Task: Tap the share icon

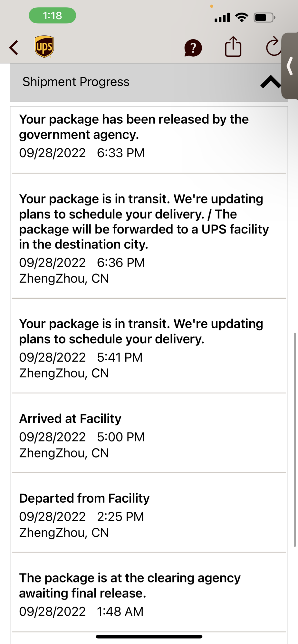Action: pyautogui.click(x=233, y=47)
